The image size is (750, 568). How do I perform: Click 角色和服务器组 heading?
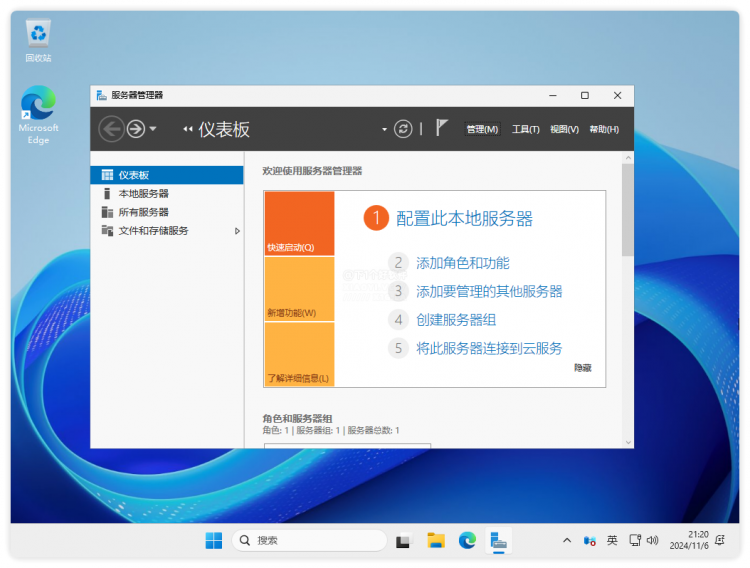click(x=297, y=418)
